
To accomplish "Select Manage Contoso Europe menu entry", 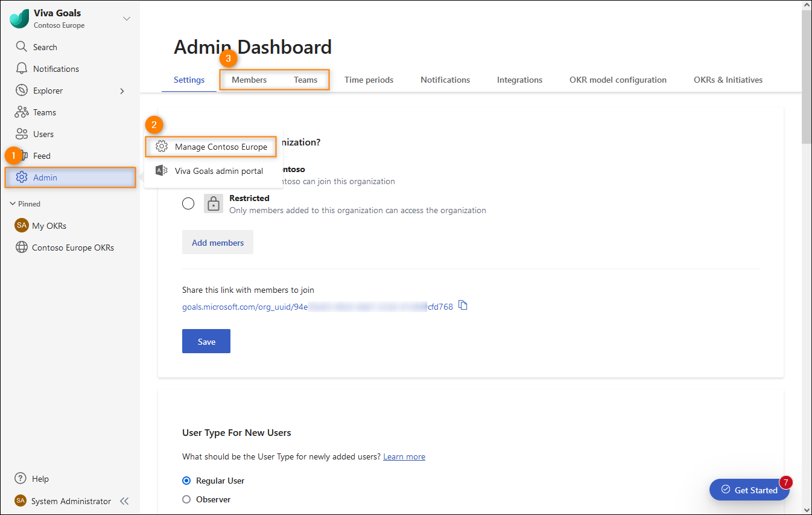I will (211, 147).
